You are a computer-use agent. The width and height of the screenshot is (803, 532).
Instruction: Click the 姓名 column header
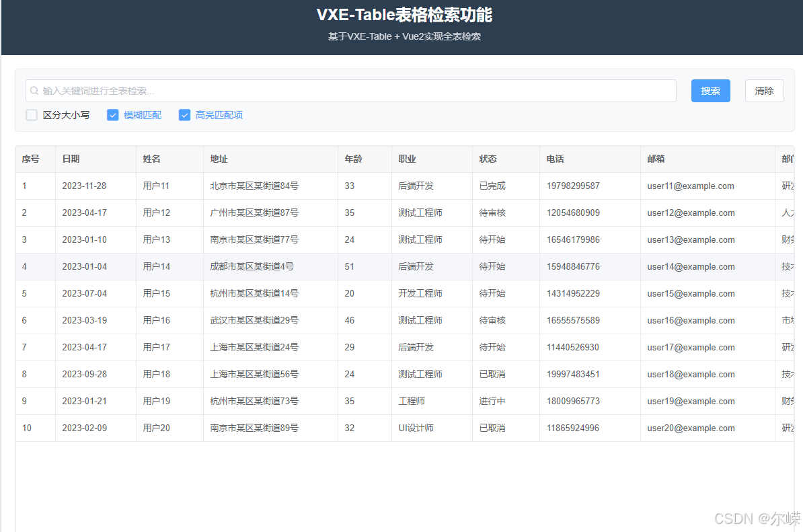[151, 159]
